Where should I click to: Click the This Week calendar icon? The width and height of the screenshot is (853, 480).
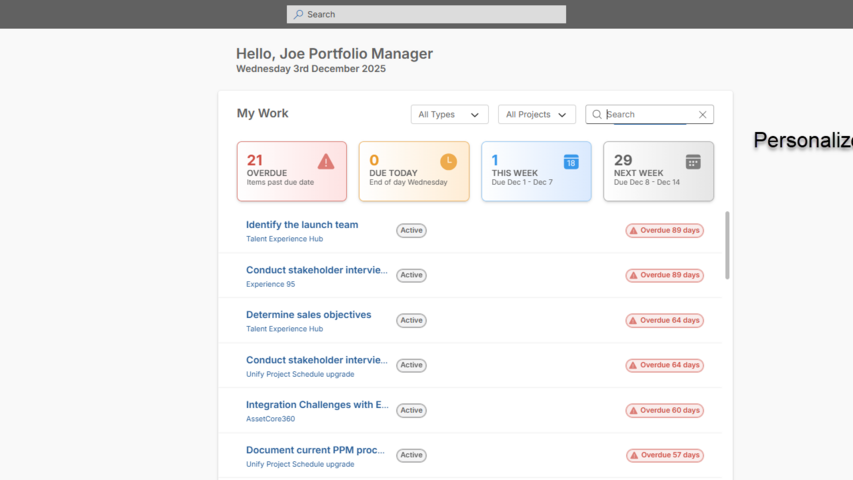click(571, 161)
